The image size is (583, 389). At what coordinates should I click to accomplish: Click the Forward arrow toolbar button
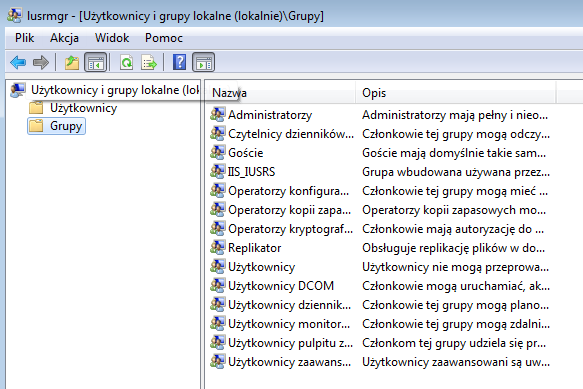(41, 62)
